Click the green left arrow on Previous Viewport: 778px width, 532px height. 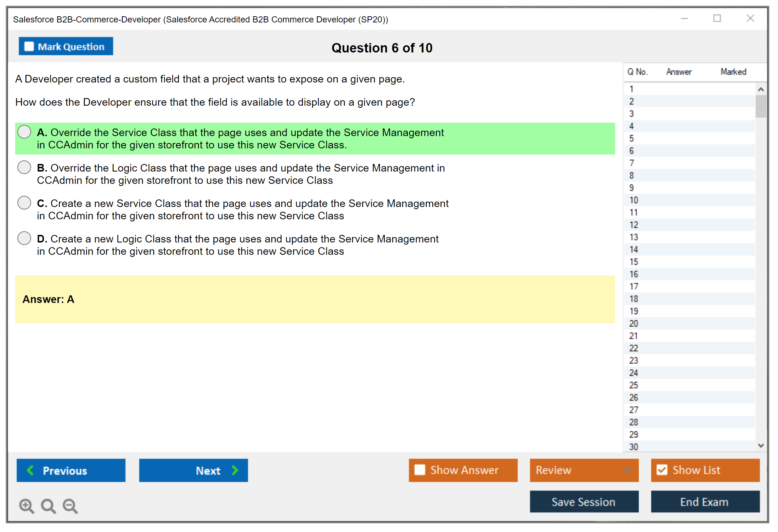coord(30,470)
